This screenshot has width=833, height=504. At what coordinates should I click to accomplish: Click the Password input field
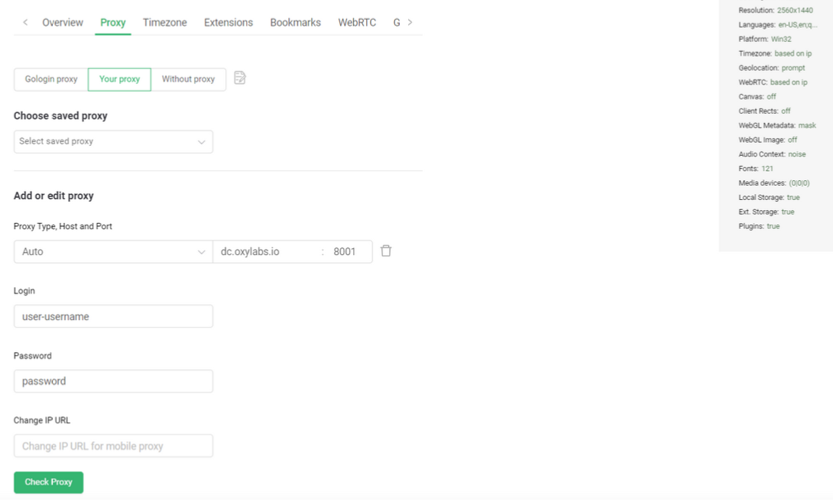(113, 381)
